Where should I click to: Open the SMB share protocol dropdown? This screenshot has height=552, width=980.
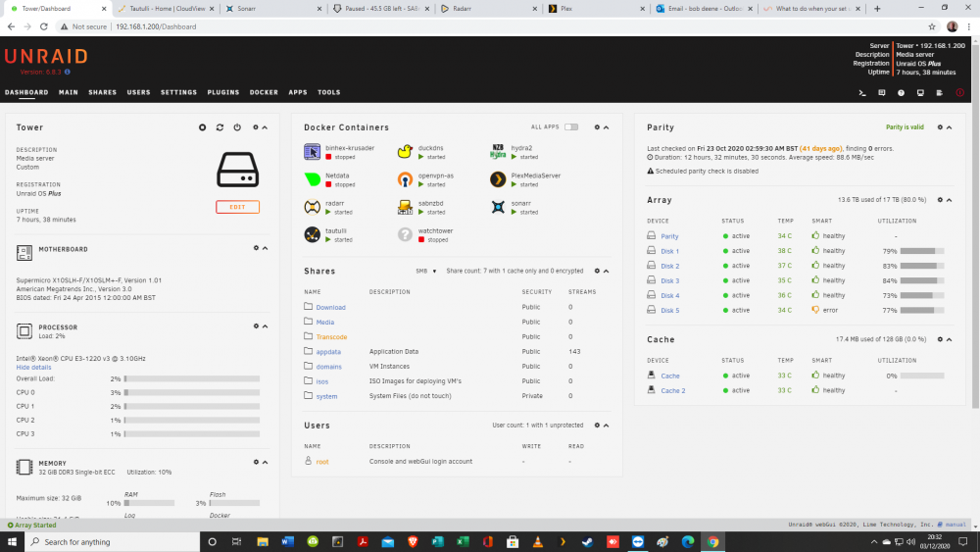tap(426, 272)
